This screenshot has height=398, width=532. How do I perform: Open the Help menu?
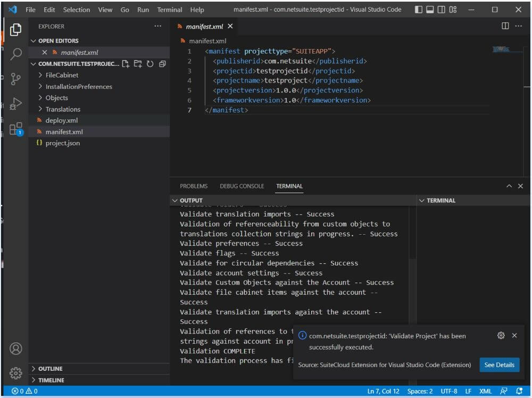tap(197, 10)
